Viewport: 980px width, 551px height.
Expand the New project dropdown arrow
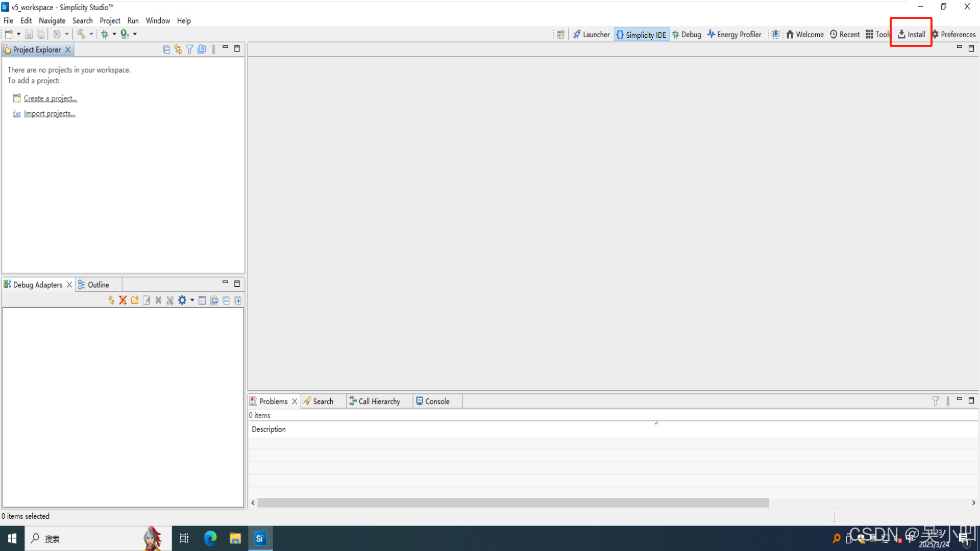click(x=19, y=34)
